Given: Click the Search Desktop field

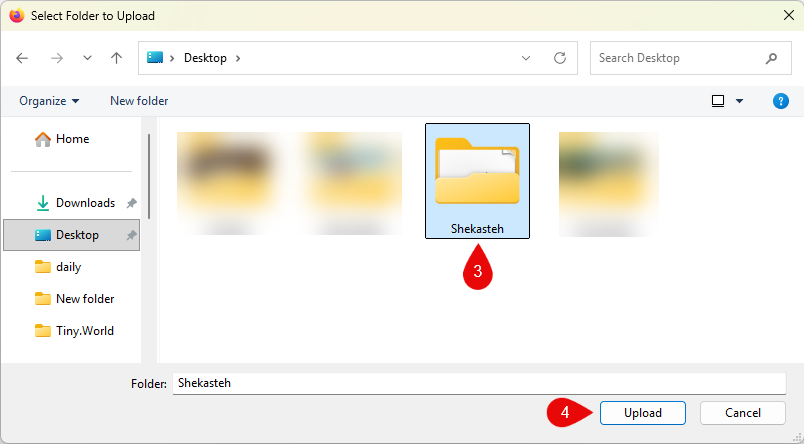Looking at the screenshot, I should coord(675,58).
